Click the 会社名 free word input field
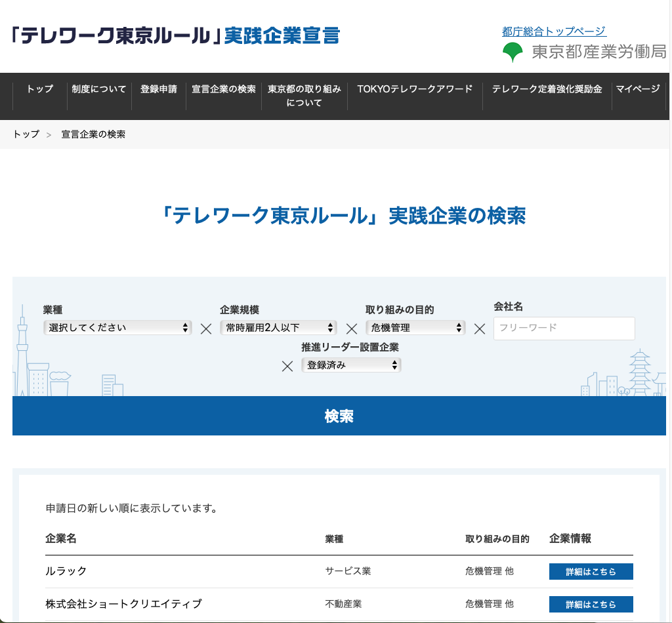Viewport: 672px width, 623px height. [x=564, y=328]
